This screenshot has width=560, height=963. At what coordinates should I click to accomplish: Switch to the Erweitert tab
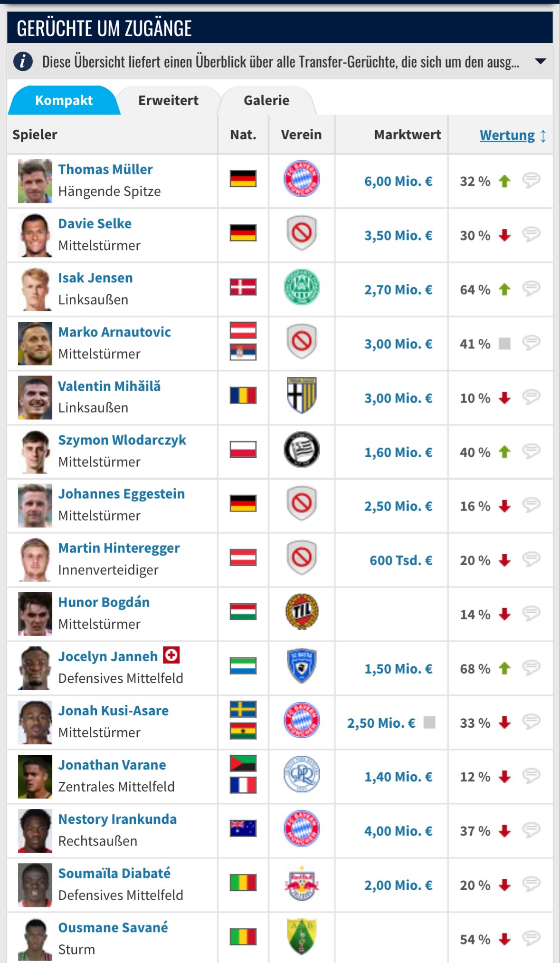pos(168,100)
